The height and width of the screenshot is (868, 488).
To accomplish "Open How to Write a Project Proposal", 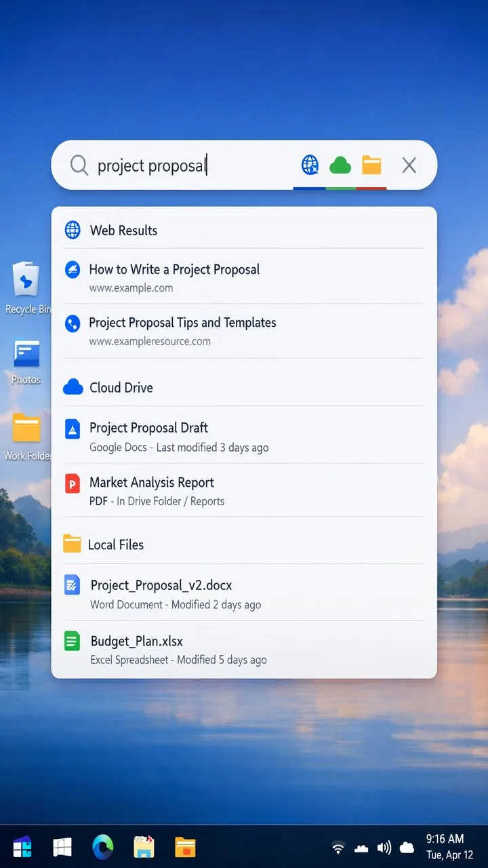I will [174, 270].
